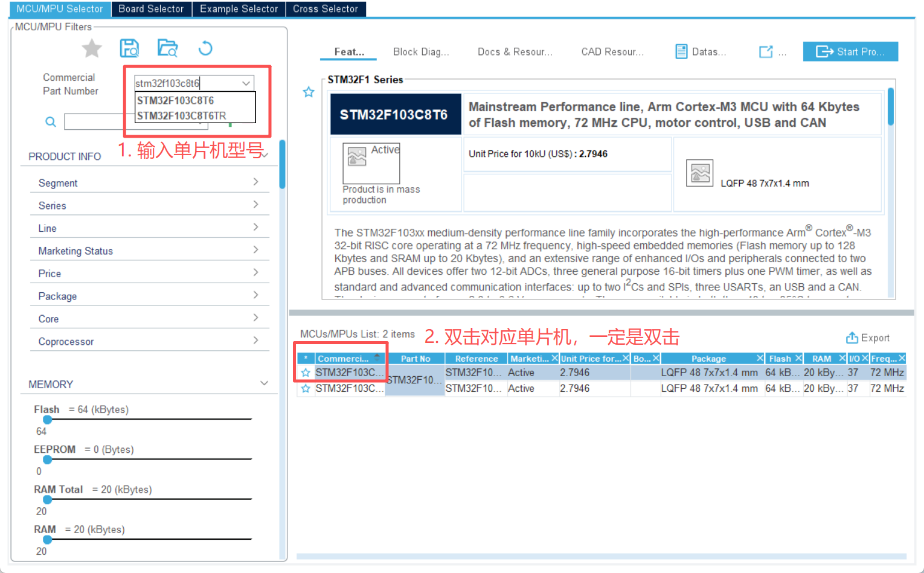The height and width of the screenshot is (573, 924).
Task: Remove the Board column
Action: click(x=656, y=358)
